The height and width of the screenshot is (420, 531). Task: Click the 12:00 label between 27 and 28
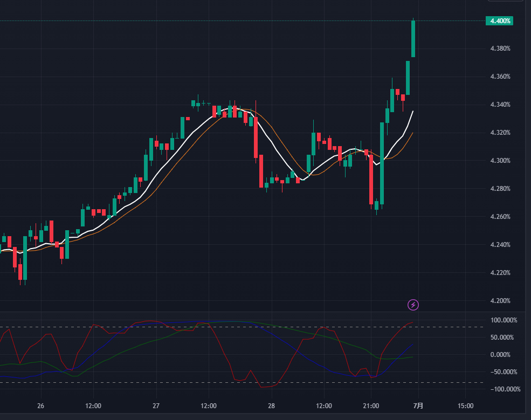(x=209, y=406)
